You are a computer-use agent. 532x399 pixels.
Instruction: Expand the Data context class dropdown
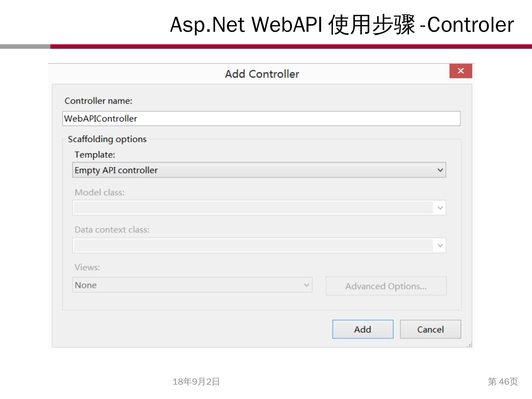(x=259, y=245)
